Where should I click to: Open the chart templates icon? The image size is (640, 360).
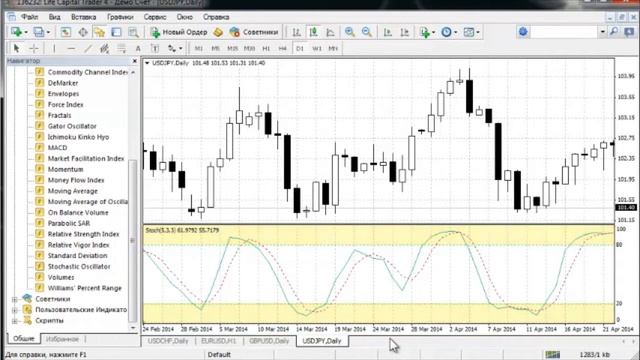(469, 32)
